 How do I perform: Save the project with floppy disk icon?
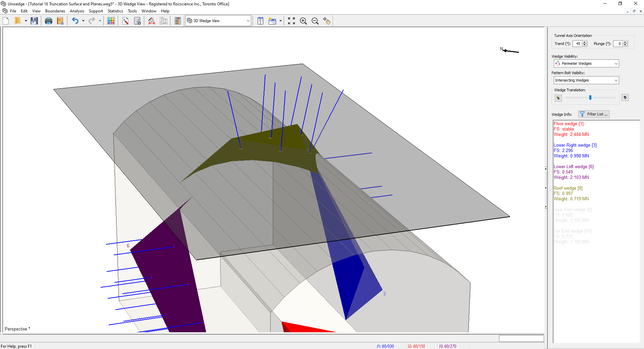(34, 21)
